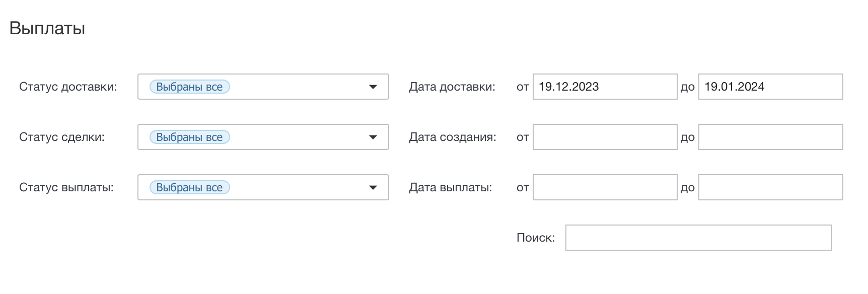Click the 'Выбраны все' tag in Статус сделки

coord(189,137)
